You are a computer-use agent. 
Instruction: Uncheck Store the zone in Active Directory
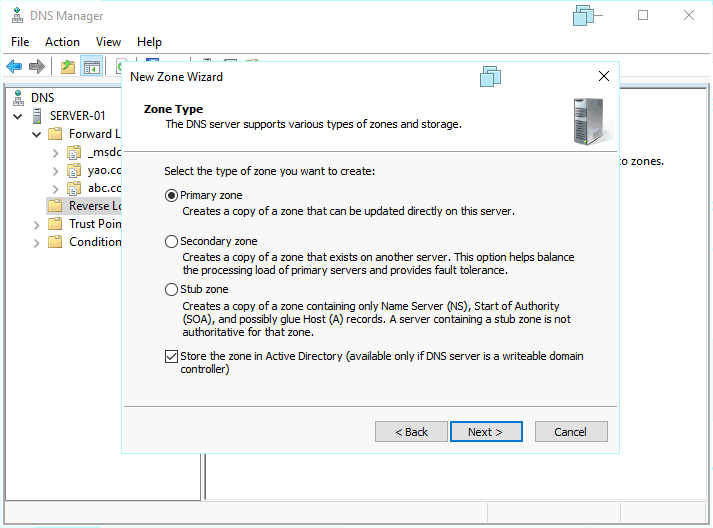point(171,357)
